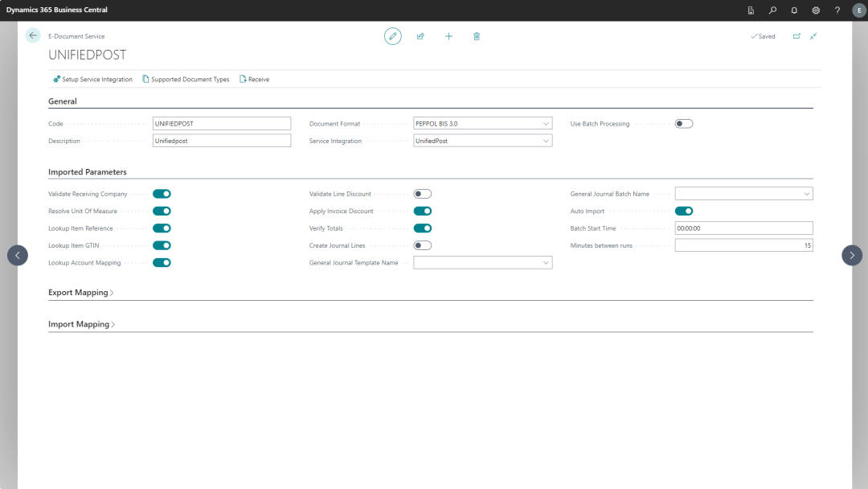Open the search magnifier in top bar
868x489 pixels.
point(772,10)
